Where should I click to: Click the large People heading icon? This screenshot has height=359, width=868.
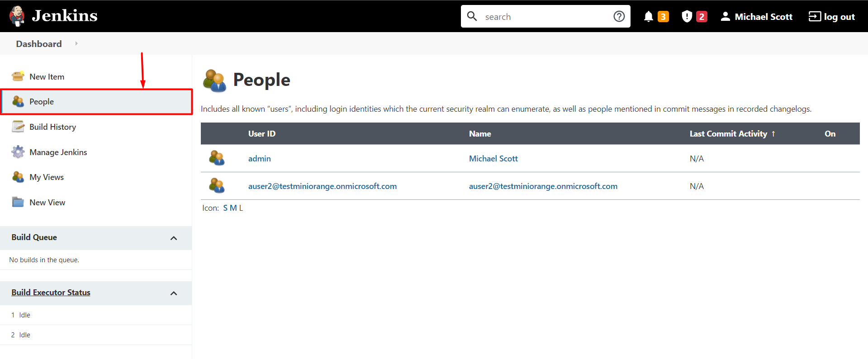click(x=214, y=80)
